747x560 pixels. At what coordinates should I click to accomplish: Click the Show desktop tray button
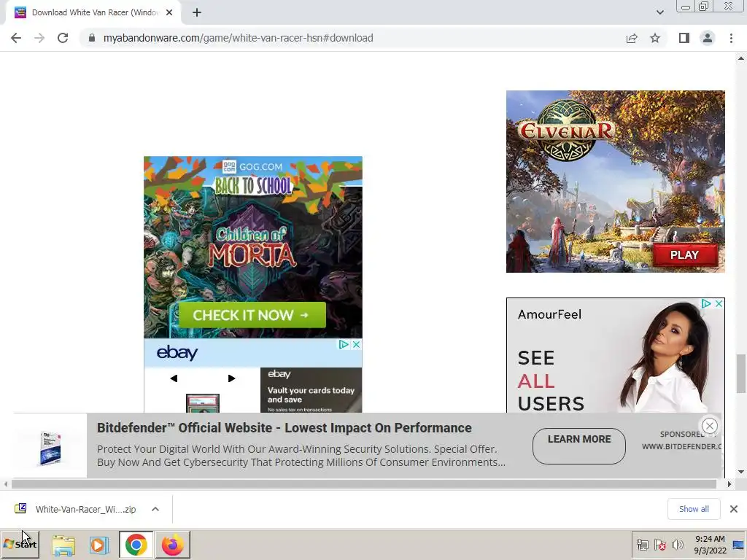(x=738, y=545)
